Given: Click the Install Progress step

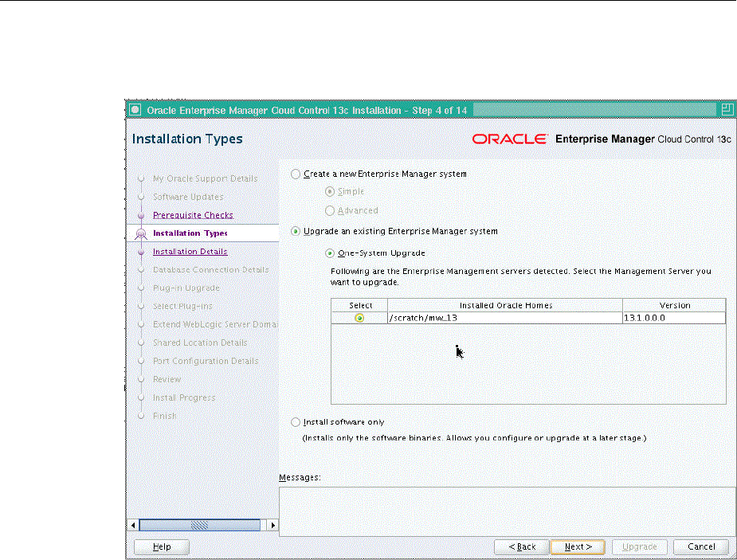Looking at the screenshot, I should pyautogui.click(x=184, y=397).
